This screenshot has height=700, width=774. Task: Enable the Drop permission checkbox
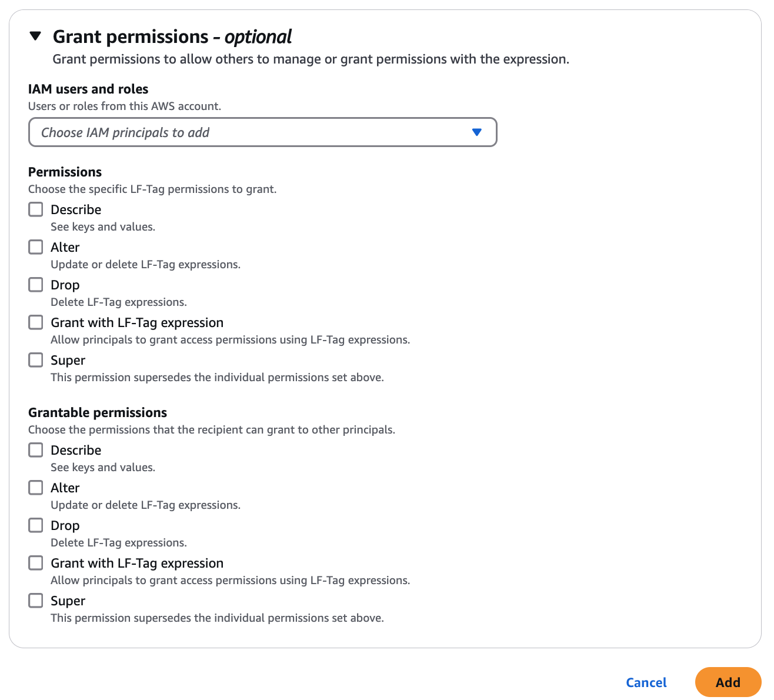[35, 284]
